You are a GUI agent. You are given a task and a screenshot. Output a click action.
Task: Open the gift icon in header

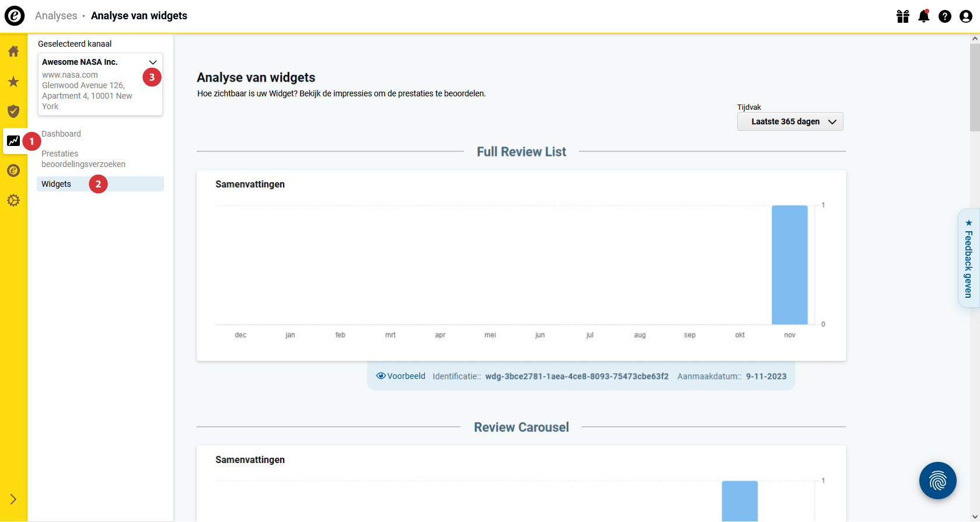tap(903, 16)
